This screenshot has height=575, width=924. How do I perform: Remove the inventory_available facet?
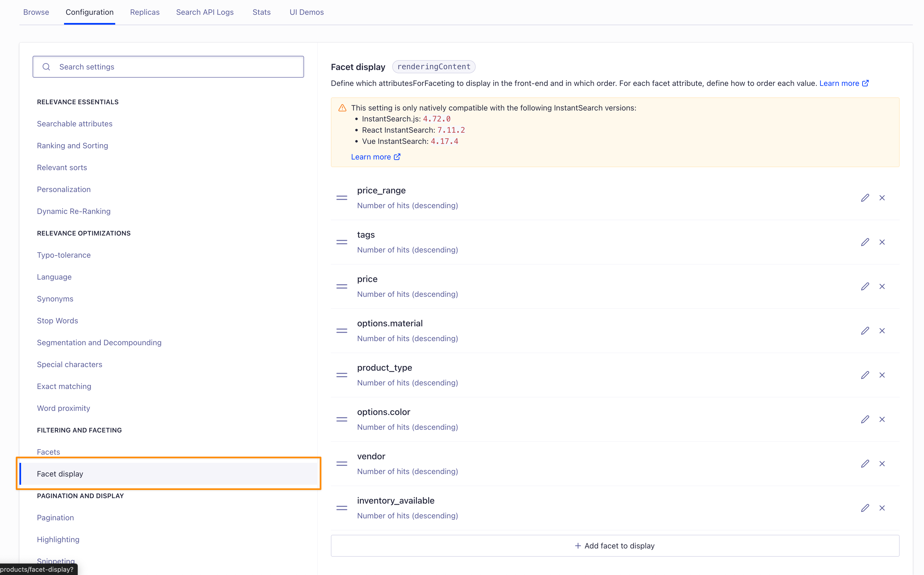tap(883, 508)
